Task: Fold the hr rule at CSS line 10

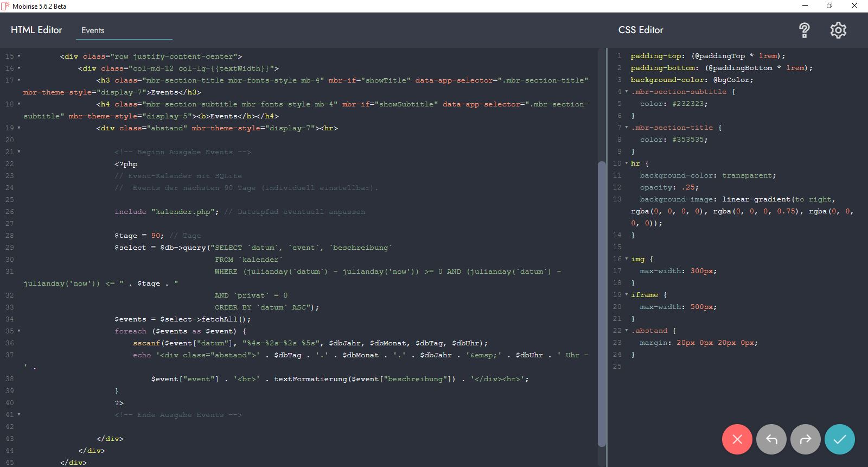Action: point(627,163)
